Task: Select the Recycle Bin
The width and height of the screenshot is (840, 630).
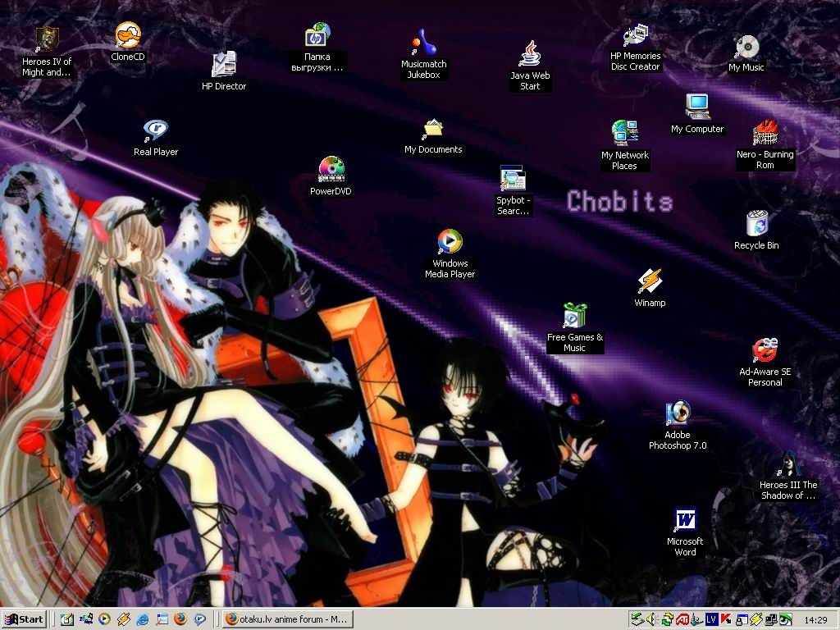Action: (756, 231)
